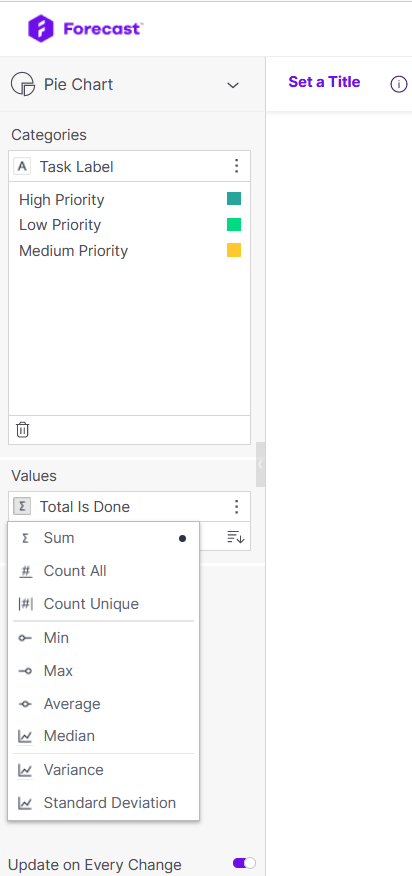Image resolution: width=412 pixels, height=876 pixels.
Task: Collapse the side panel with the arrow handle
Action: click(261, 464)
